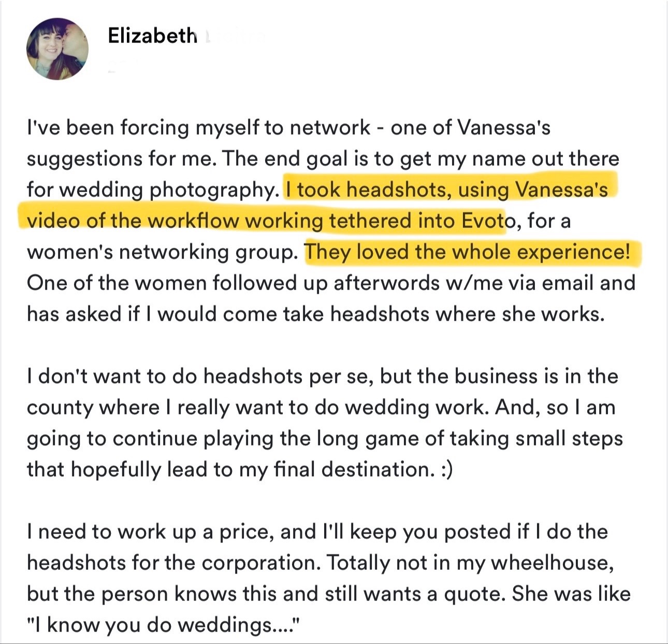Click the line "I need to work up a price"
Screen dimensions: 668x644
(x=150, y=532)
